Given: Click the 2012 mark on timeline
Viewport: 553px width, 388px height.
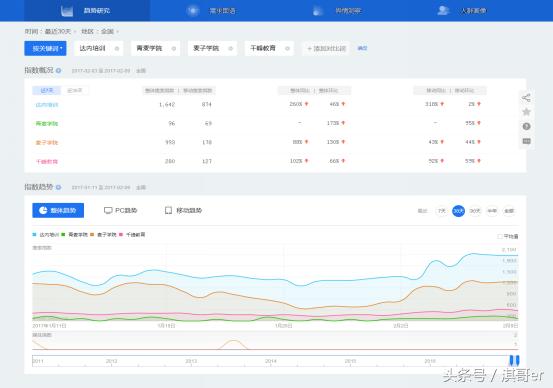Looking at the screenshot, I should coord(111,361).
